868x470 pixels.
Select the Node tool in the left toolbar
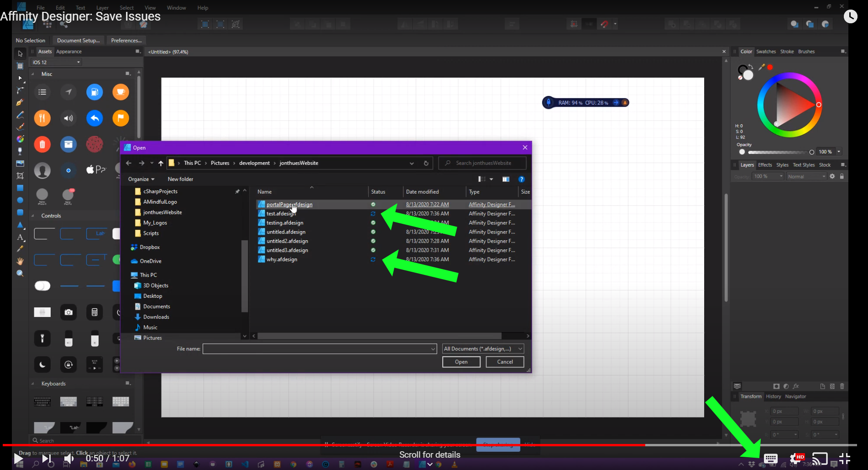click(20, 78)
